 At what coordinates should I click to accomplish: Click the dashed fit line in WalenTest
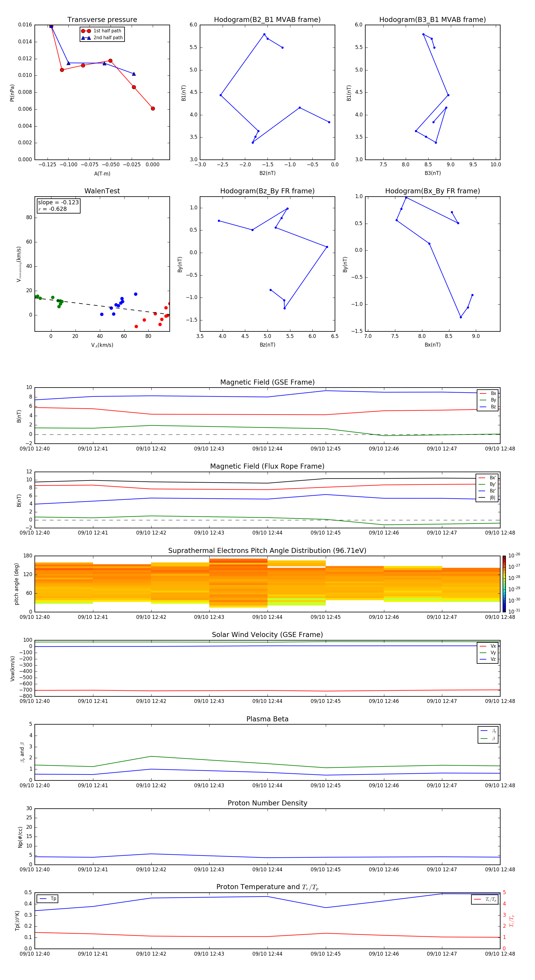102,306
